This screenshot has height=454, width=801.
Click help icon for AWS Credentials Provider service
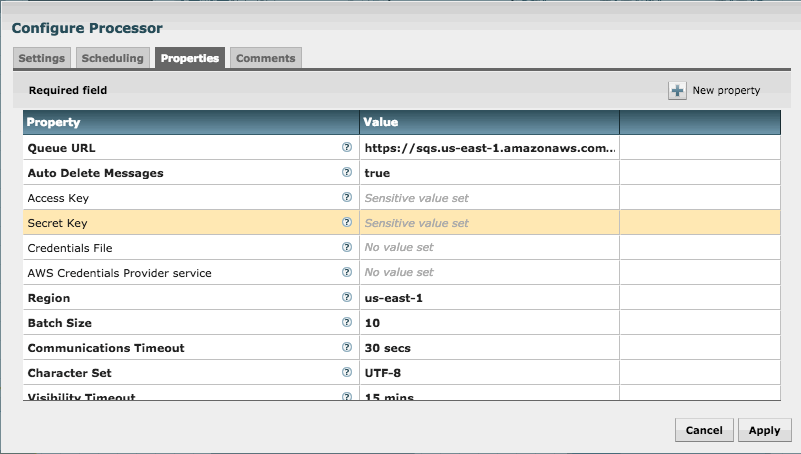tap(347, 272)
